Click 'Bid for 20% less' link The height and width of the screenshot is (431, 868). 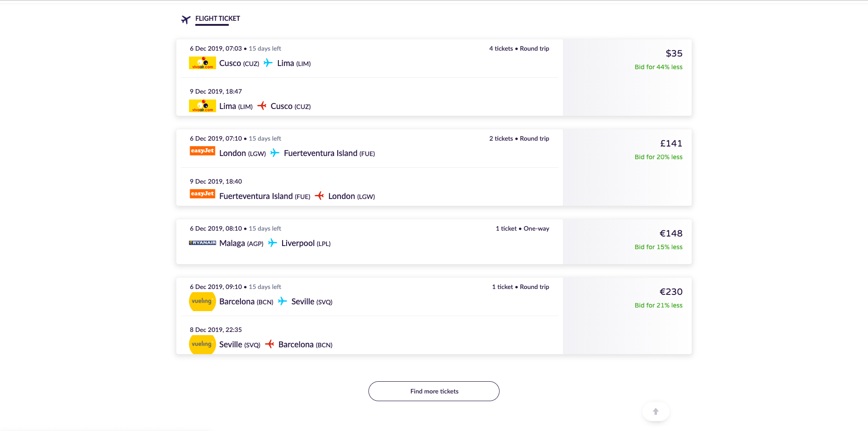658,157
